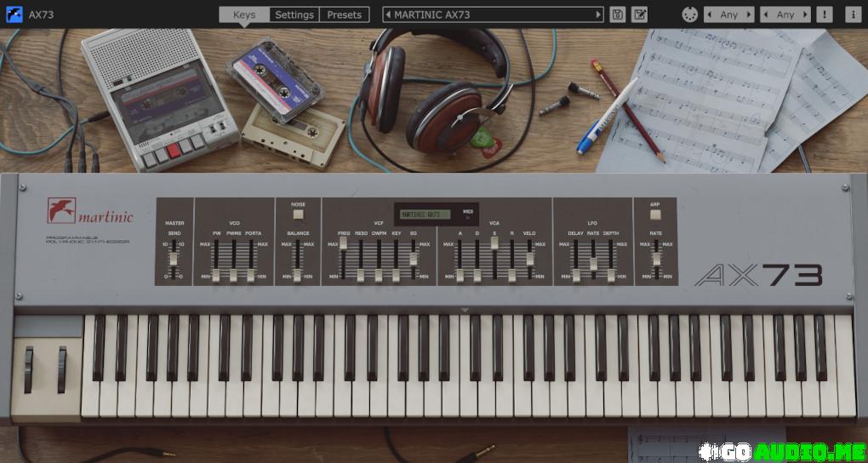Click the MIDI connector icon
This screenshot has height=463, width=868.
pyautogui.click(x=690, y=15)
